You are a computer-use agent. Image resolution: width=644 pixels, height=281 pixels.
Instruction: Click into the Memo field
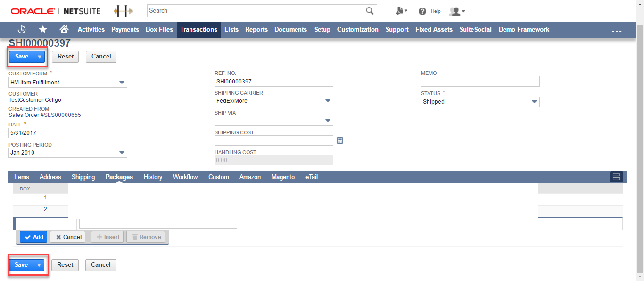[x=480, y=82]
